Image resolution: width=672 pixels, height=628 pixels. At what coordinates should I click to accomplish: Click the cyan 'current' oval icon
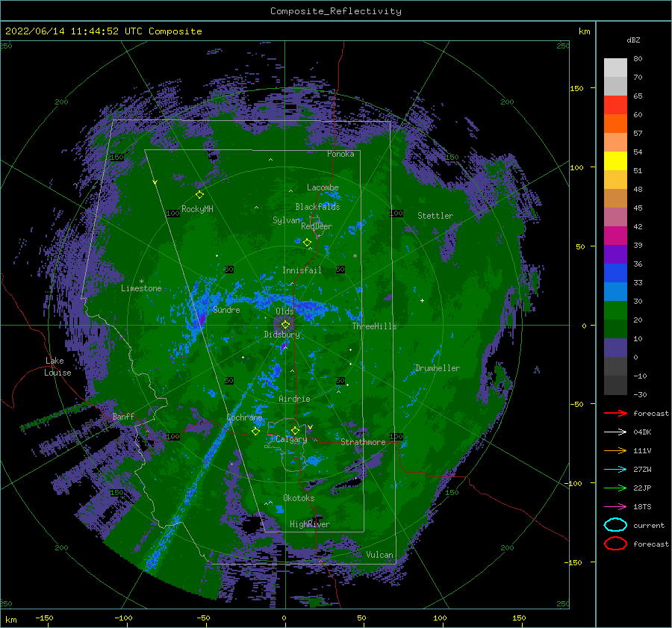click(615, 525)
